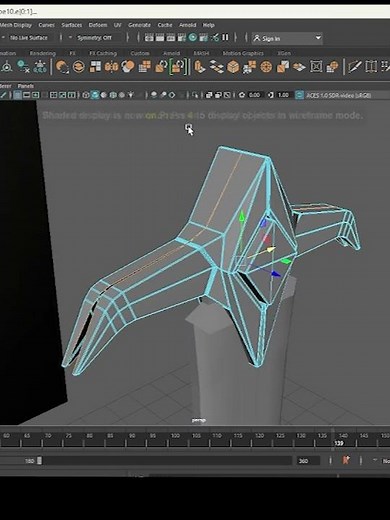
Task: Toggle smooth shade all highlighted icon
Action: pyautogui.click(x=95, y=95)
